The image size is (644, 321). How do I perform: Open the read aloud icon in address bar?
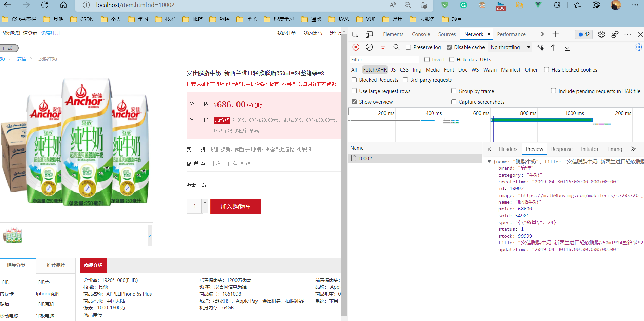(x=393, y=5)
